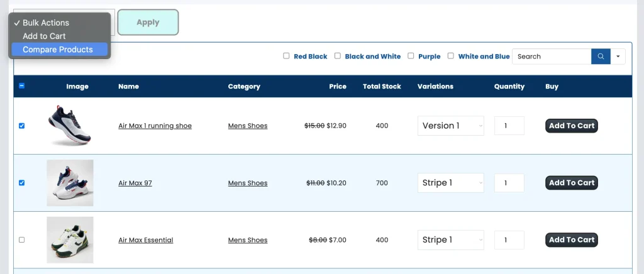Open Mens Shoes category for Air Max 97

(248, 183)
